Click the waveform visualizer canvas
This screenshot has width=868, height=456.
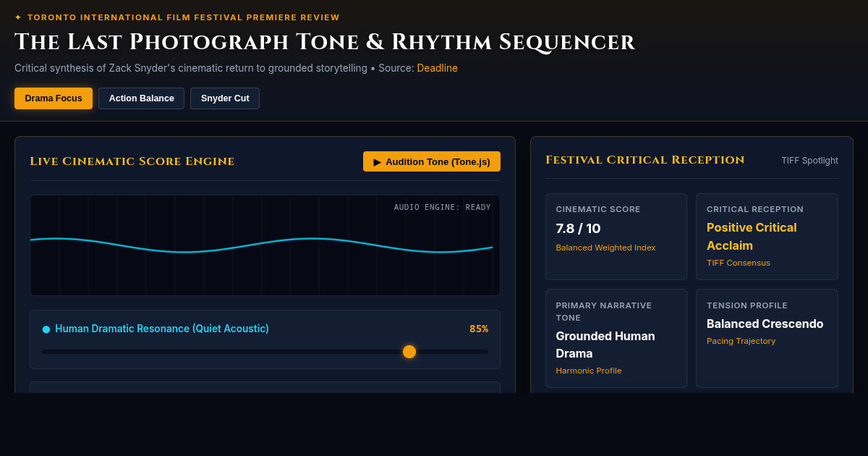point(265,245)
